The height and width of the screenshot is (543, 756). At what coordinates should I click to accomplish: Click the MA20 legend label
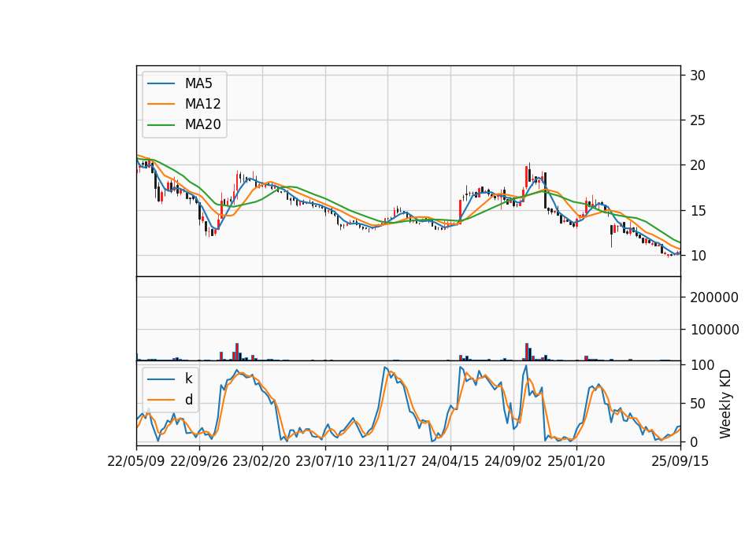[202, 124]
